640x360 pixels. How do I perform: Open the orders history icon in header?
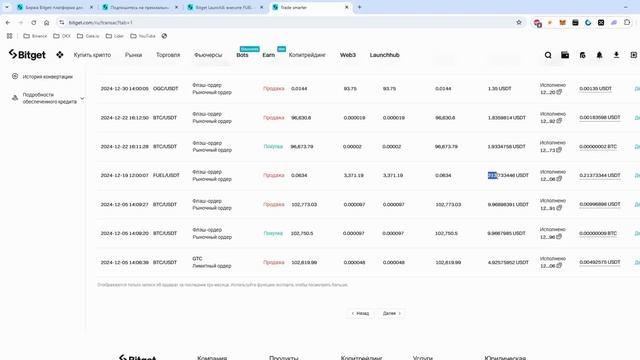click(x=582, y=55)
